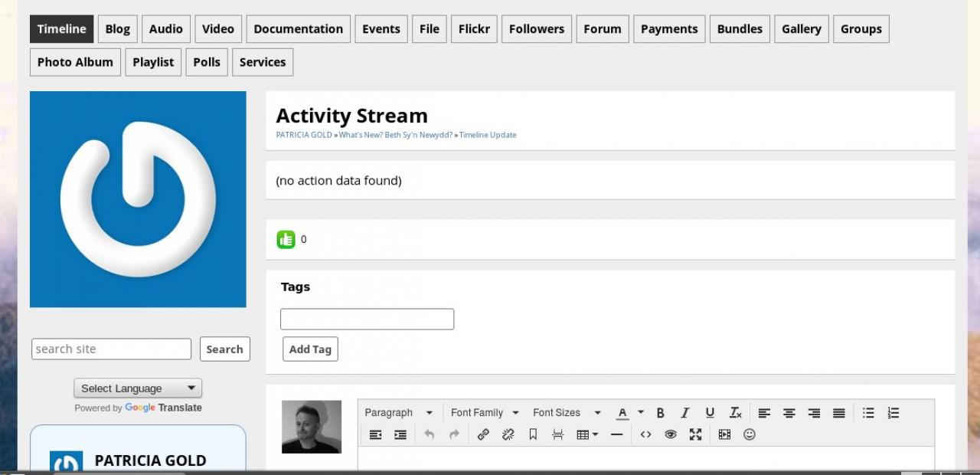Open the source code view icon
980x475 pixels.
tap(645, 434)
